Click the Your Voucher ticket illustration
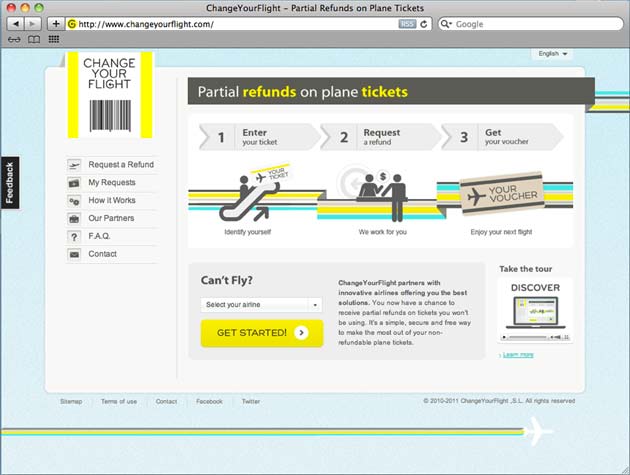Viewport: 630px width, 475px height. [502, 193]
